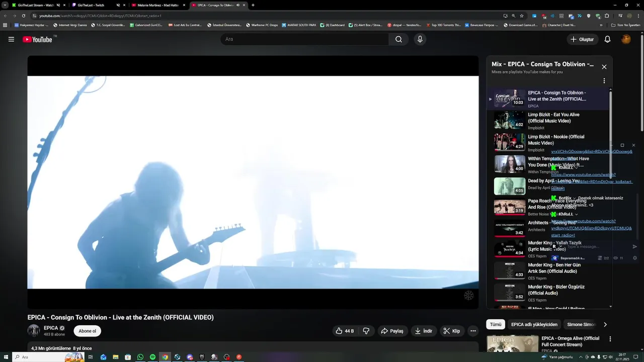The image size is (644, 362).
Task: Open Epic Games launcher from taskbar
Action: point(202,357)
